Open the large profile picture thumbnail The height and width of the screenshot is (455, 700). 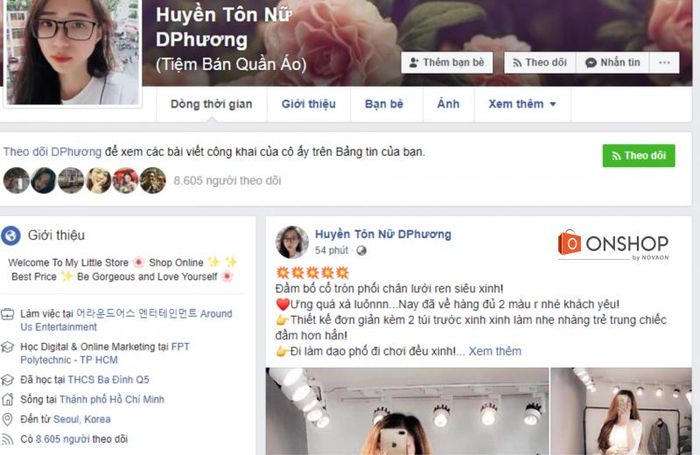[72, 52]
